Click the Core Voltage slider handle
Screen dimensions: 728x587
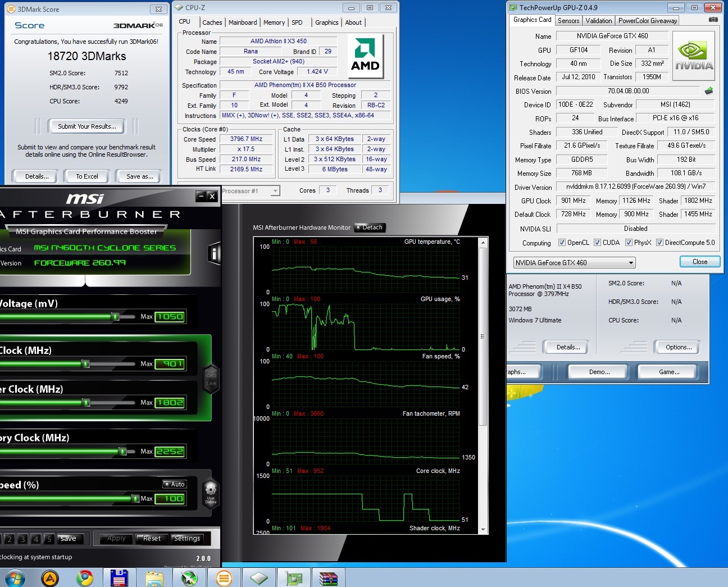pos(115,316)
